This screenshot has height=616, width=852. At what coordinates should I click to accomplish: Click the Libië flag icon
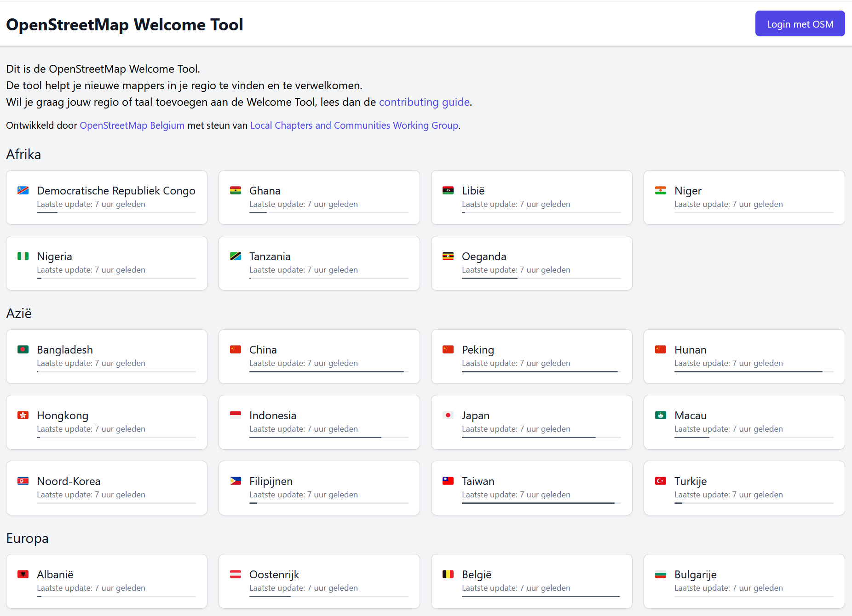(448, 190)
